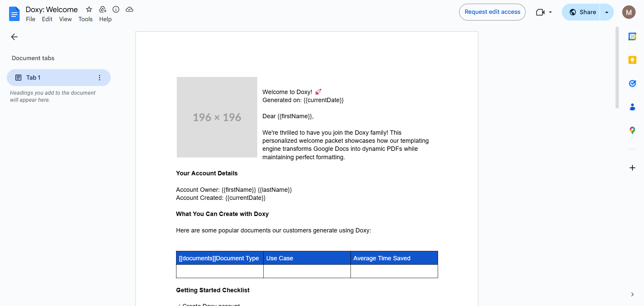Click the Account Owner line
Image resolution: width=644 pixels, height=306 pixels.
point(234,190)
